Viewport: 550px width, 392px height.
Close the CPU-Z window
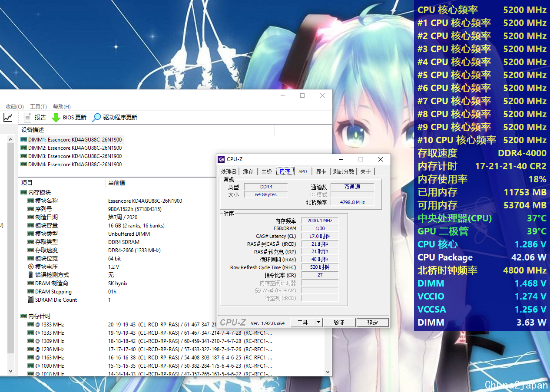click(x=381, y=159)
